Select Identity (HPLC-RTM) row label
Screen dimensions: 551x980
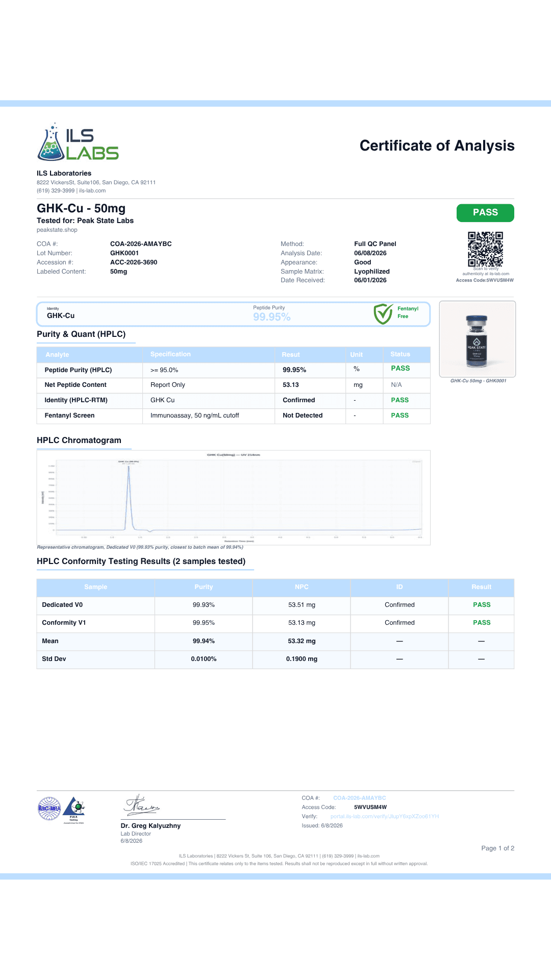coord(76,400)
